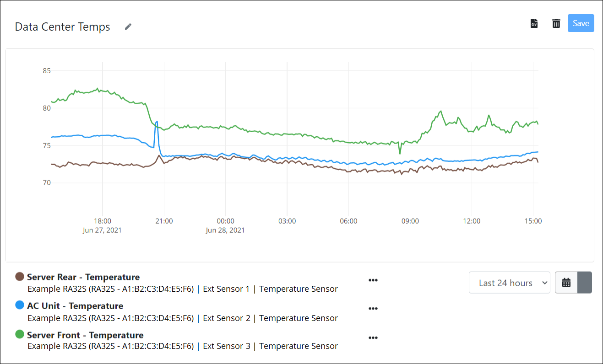Toggle the AC Unit series via its blue dot
The width and height of the screenshot is (603, 364).
(19, 305)
